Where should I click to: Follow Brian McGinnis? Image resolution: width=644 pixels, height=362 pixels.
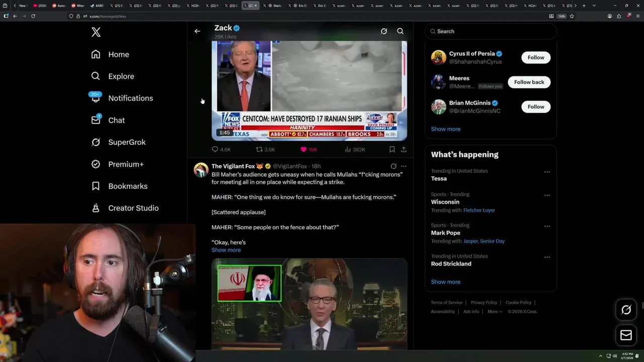[536, 107]
